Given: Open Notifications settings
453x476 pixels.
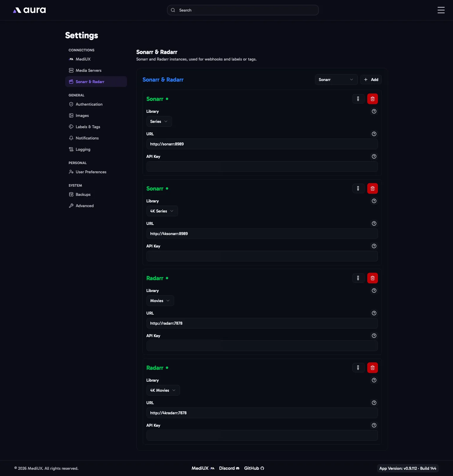Looking at the screenshot, I should [96, 138].
